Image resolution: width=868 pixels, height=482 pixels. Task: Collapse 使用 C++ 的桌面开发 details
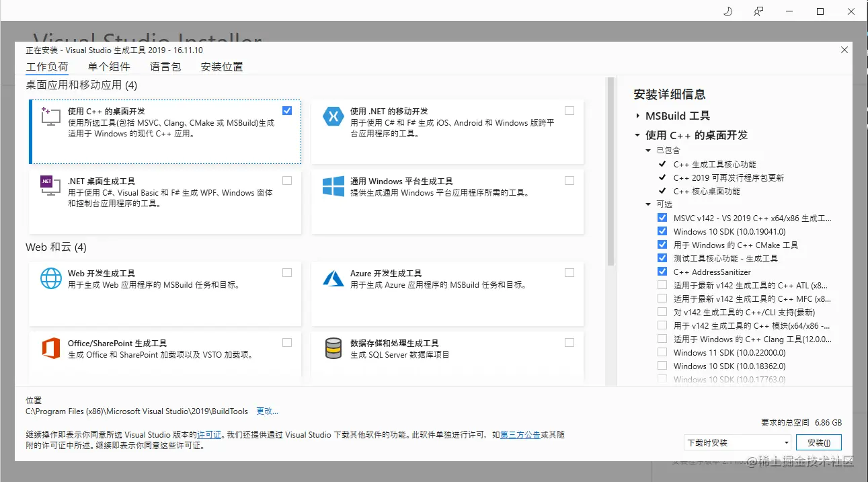(637, 135)
